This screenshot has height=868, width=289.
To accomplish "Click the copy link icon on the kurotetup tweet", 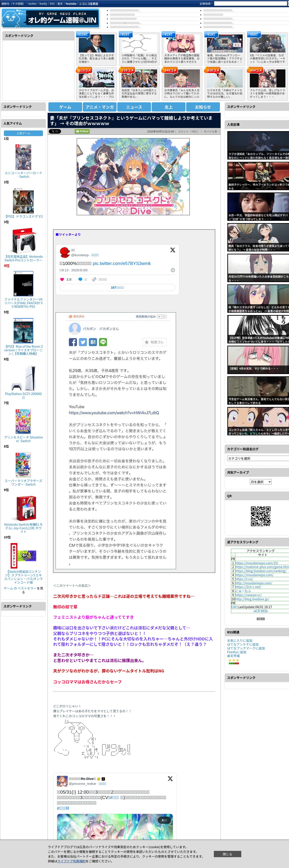I will point(94,279).
